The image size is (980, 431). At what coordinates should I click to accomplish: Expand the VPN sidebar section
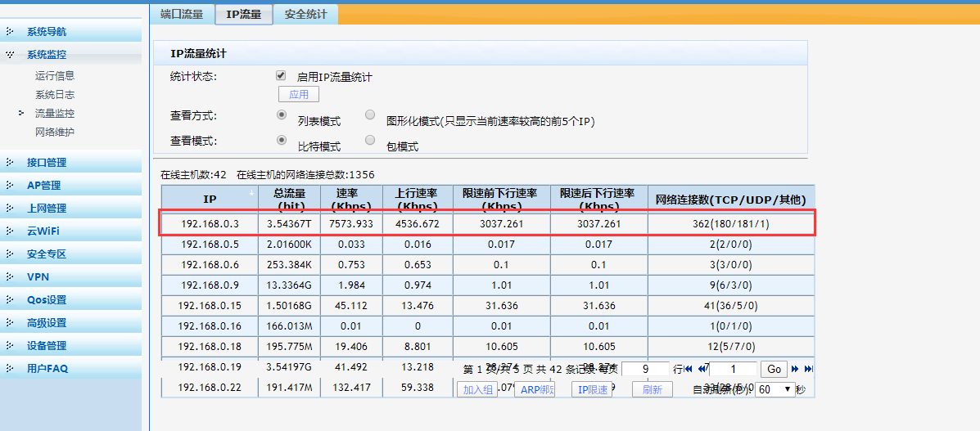tap(38, 277)
